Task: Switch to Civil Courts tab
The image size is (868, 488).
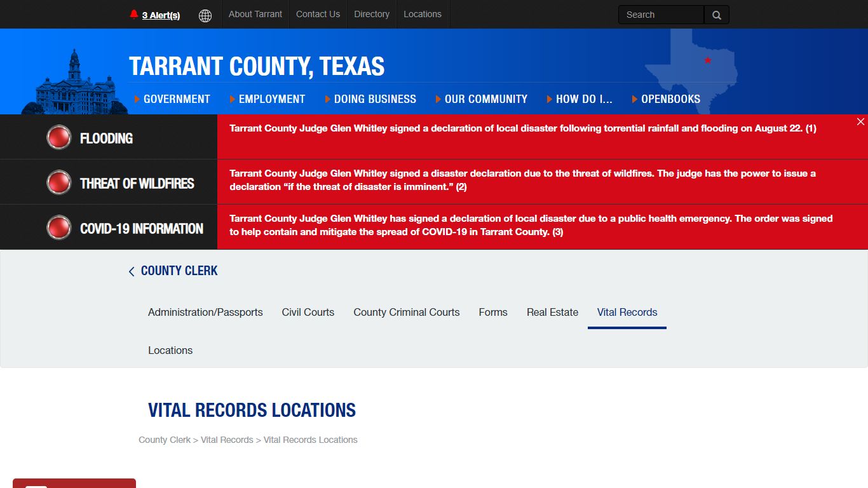Action: (308, 312)
